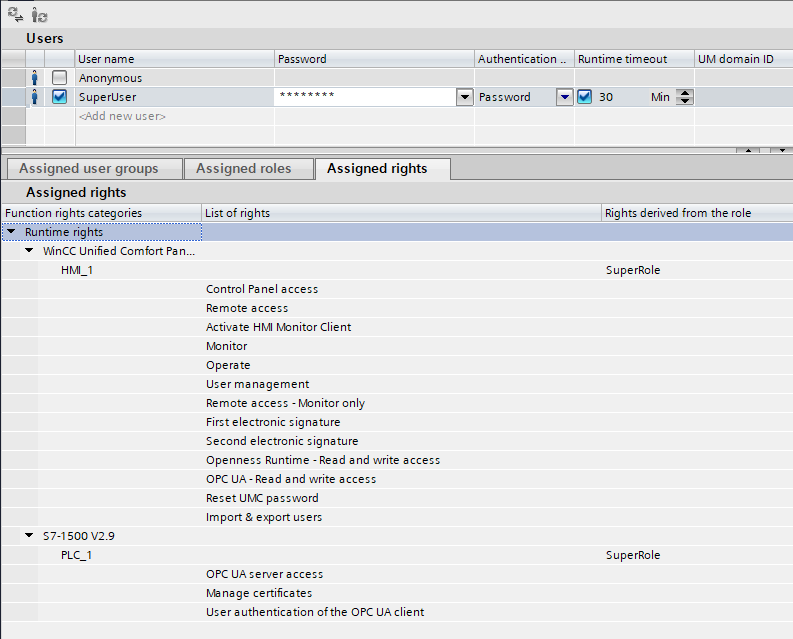Select First electronic signature right
This screenshot has width=793, height=639.
click(x=273, y=421)
